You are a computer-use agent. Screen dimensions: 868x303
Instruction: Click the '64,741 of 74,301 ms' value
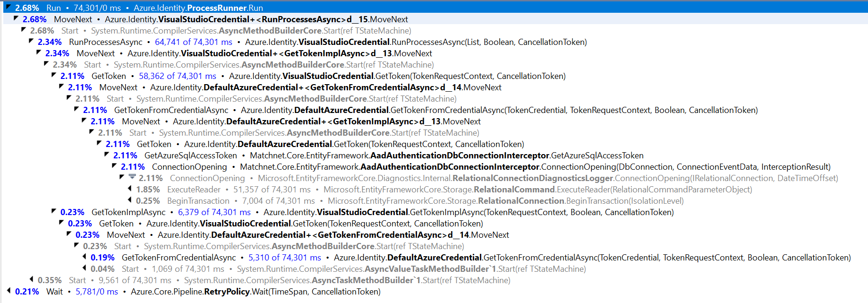coord(194,42)
